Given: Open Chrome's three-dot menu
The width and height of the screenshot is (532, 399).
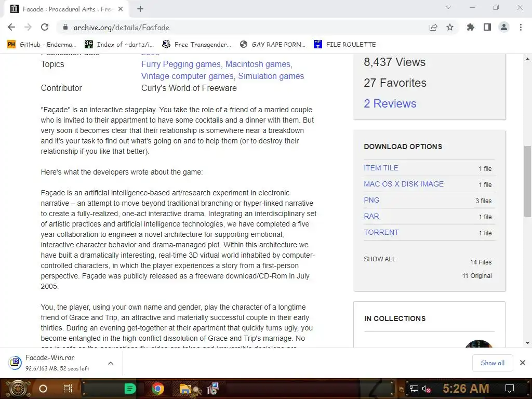Looking at the screenshot, I should click(521, 27).
